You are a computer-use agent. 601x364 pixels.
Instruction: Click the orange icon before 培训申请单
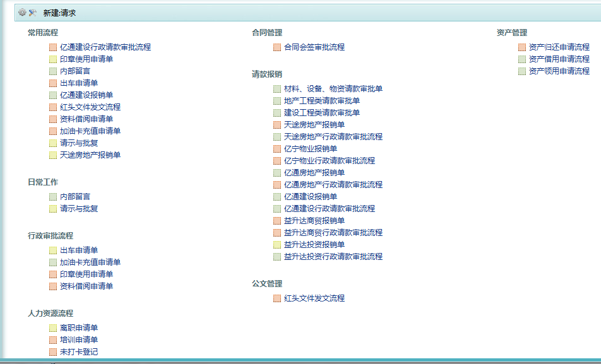(53, 339)
